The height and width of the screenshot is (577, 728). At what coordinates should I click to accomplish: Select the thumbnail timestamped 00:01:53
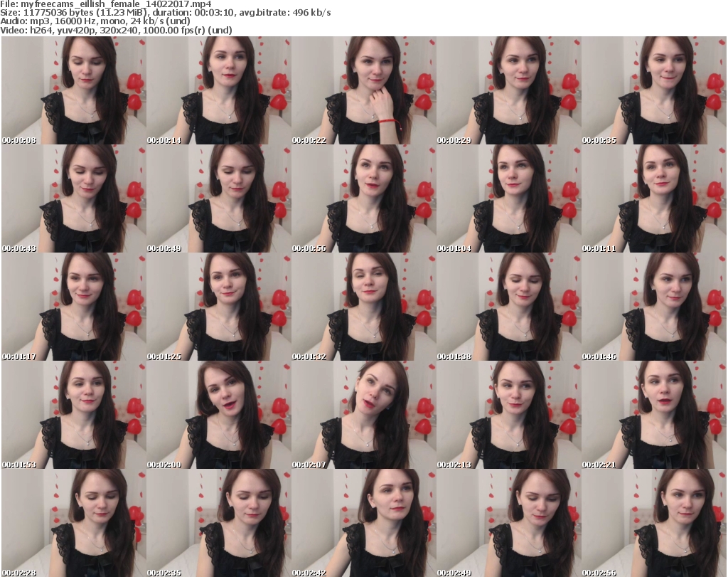(74, 415)
